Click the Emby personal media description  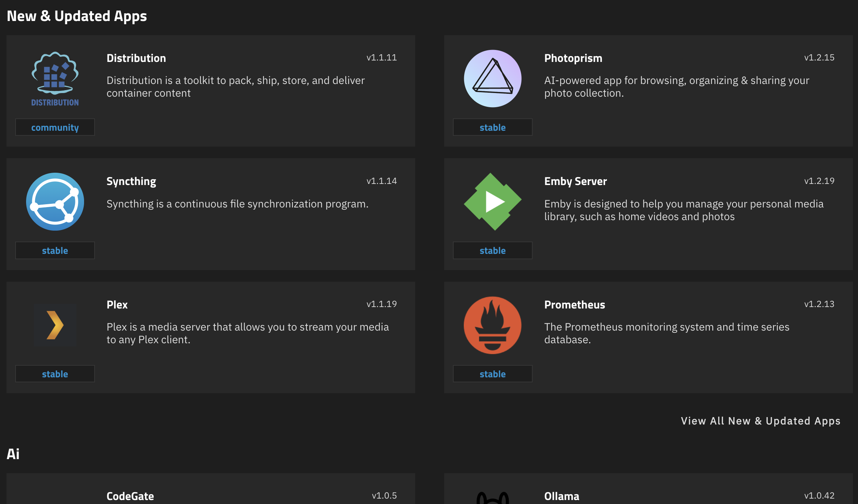coord(684,210)
